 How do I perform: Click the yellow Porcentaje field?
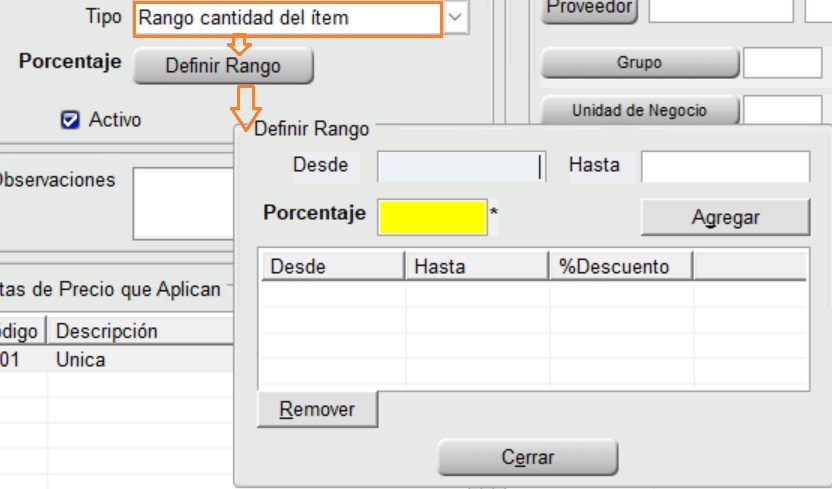pos(432,215)
